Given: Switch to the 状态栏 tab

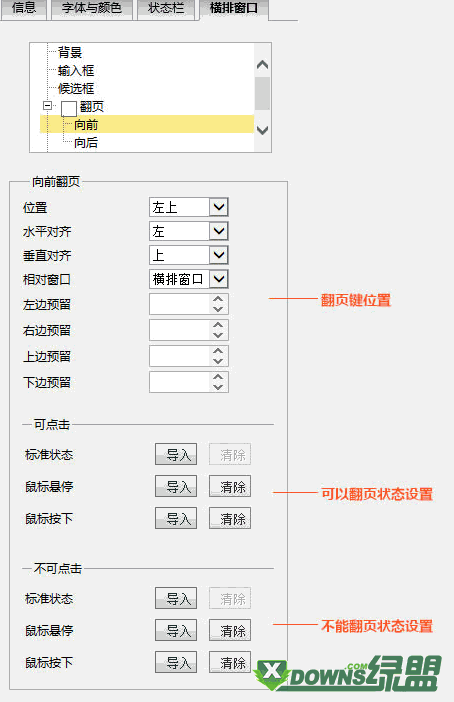Looking at the screenshot, I should click(166, 9).
